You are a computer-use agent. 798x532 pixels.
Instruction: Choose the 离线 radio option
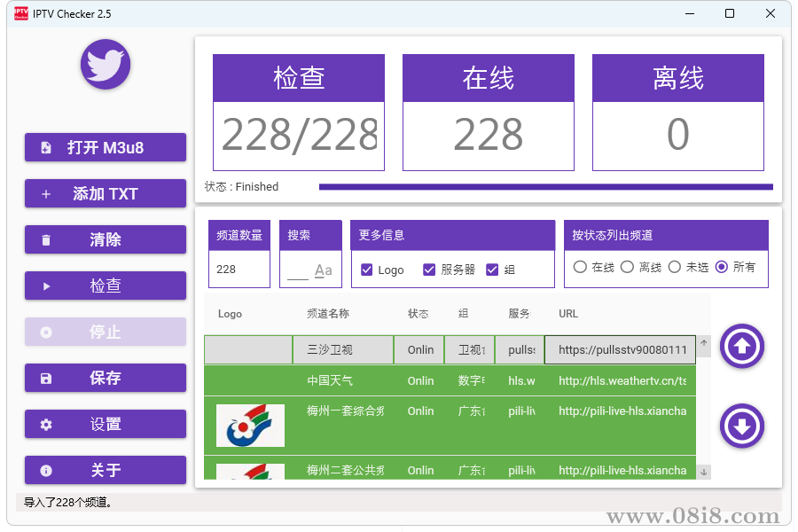(x=627, y=267)
